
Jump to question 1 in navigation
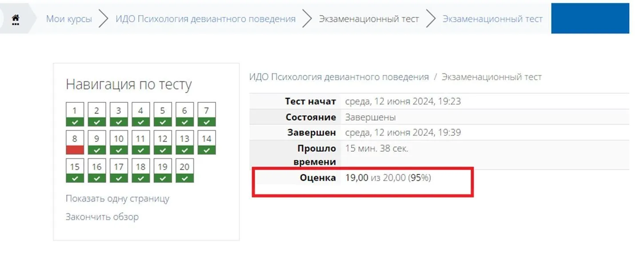click(75, 114)
